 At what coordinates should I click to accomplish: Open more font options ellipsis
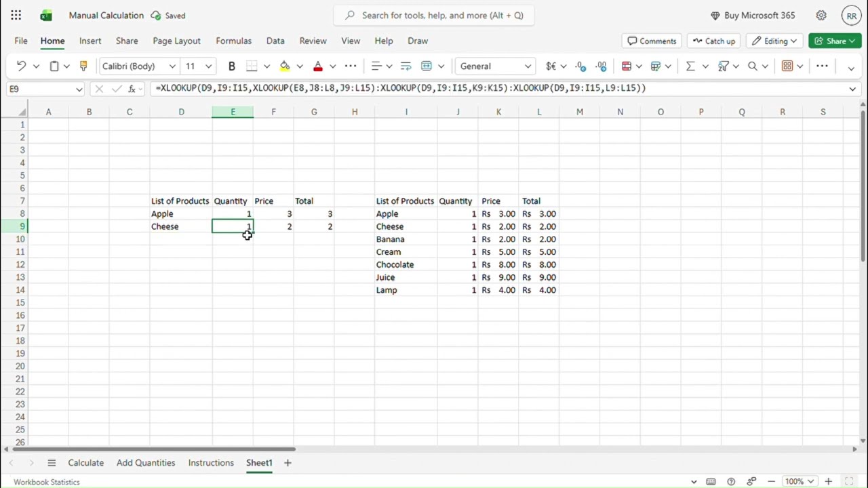pos(351,66)
